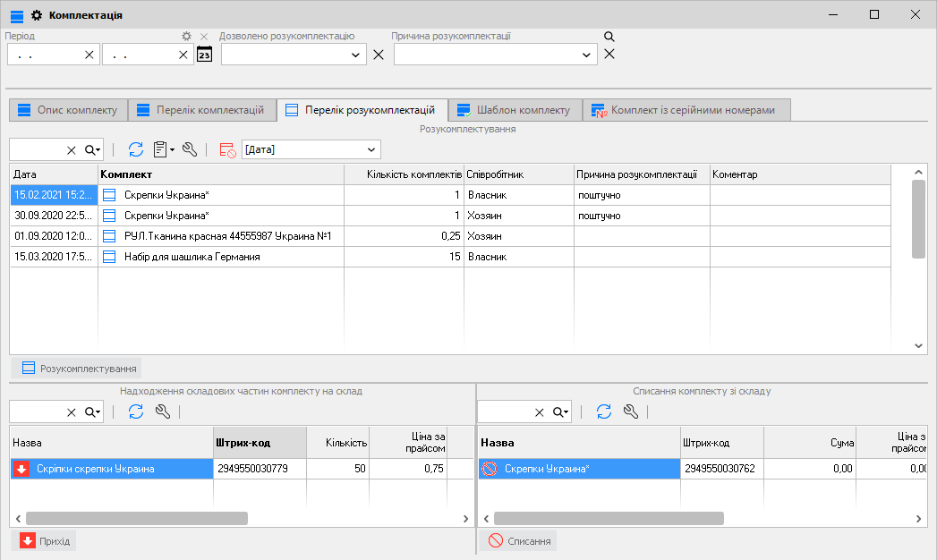Expand the 'Причина розукомплектації' dropdown
This screenshot has height=560, width=937.
[586, 55]
